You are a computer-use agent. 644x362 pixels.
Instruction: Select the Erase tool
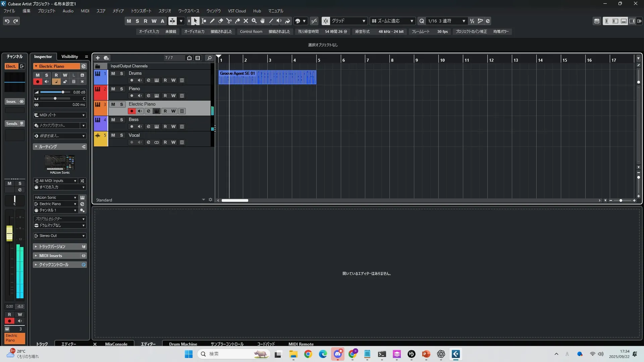(x=221, y=21)
